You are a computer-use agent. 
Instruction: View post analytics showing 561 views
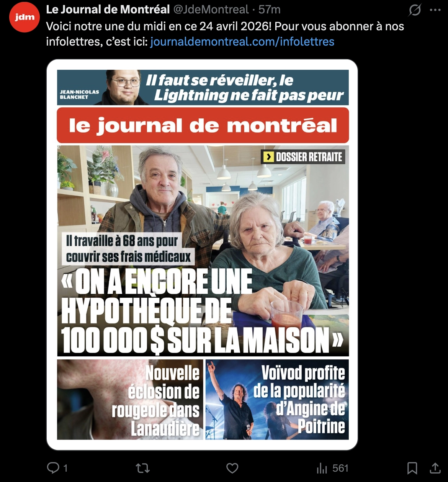[332, 468]
